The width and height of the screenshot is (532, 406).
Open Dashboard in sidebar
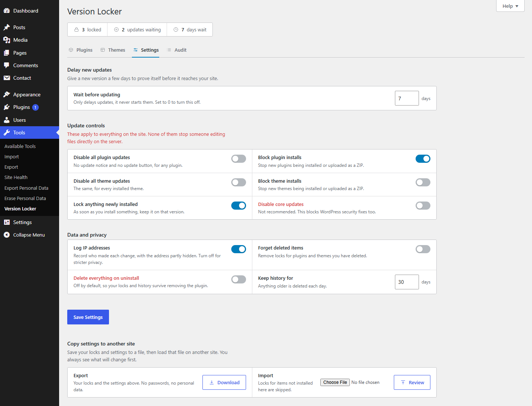(30, 11)
